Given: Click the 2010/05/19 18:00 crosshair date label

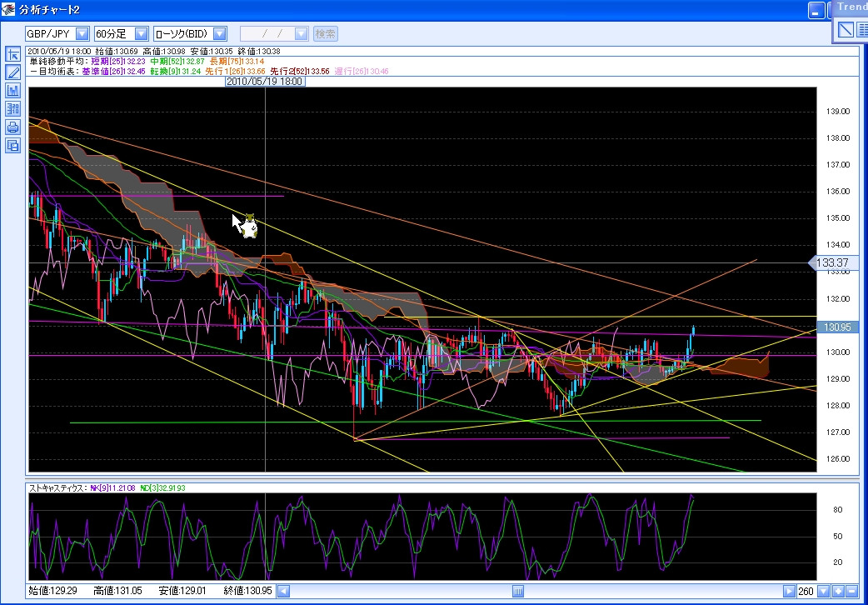Looking at the screenshot, I should pos(265,82).
